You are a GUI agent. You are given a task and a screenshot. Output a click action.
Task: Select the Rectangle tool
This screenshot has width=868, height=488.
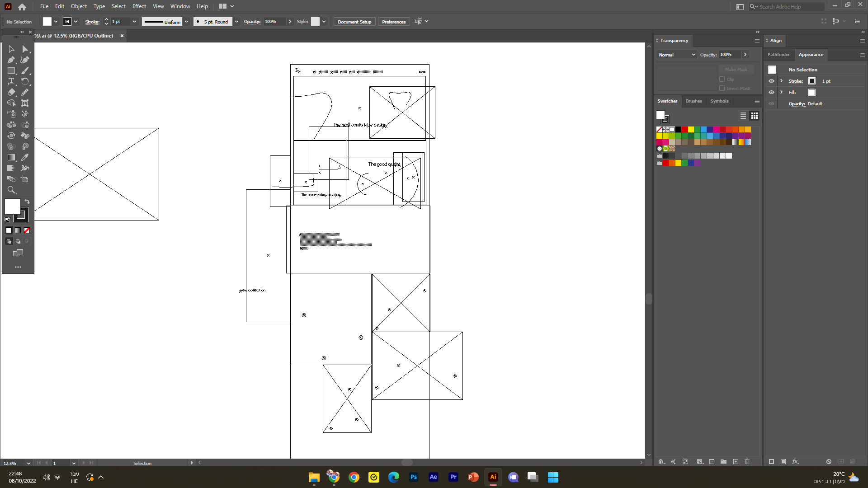(x=11, y=70)
